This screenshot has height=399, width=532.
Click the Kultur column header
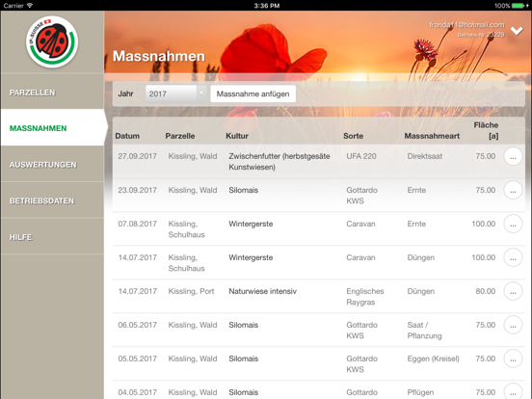(x=237, y=136)
